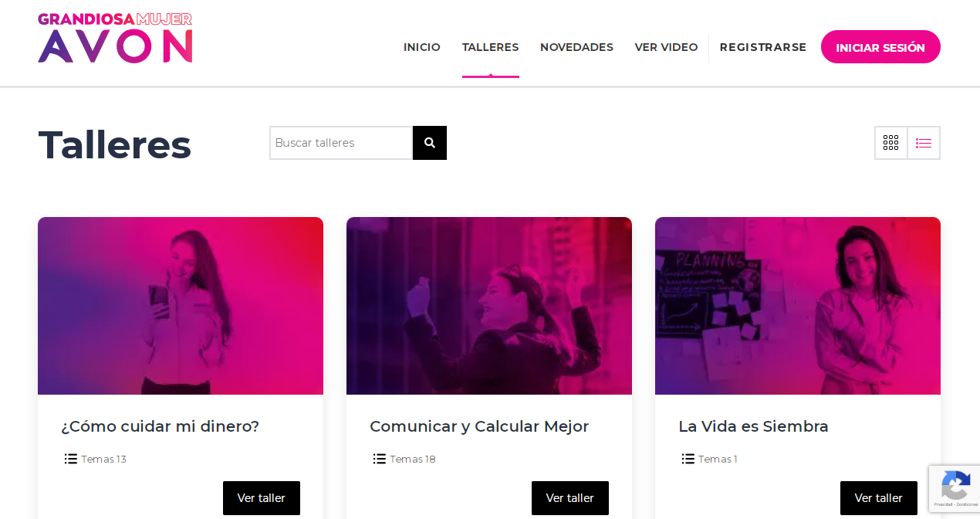This screenshot has height=519, width=980.
Task: Click topics list icon under ¿Cómo cuidar mi dinero?
Action: (71, 459)
